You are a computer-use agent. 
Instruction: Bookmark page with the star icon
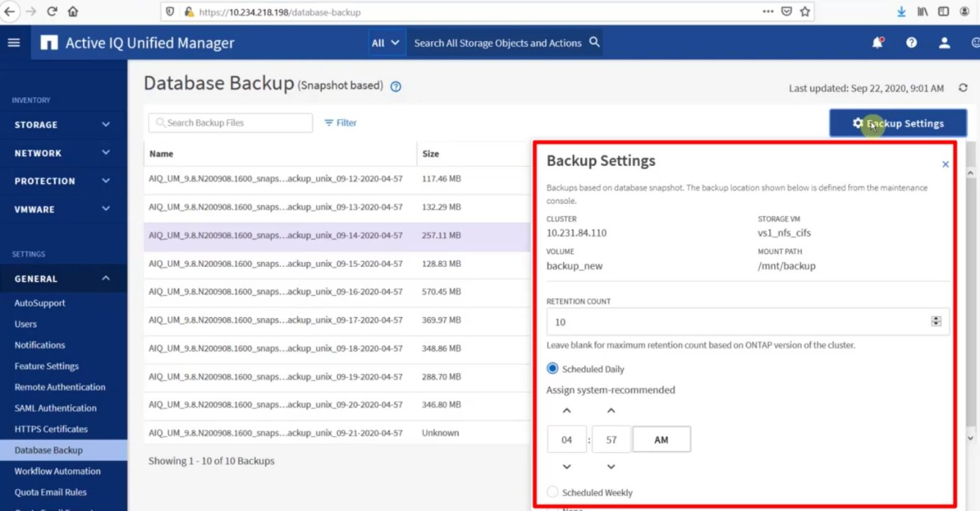[x=805, y=11]
